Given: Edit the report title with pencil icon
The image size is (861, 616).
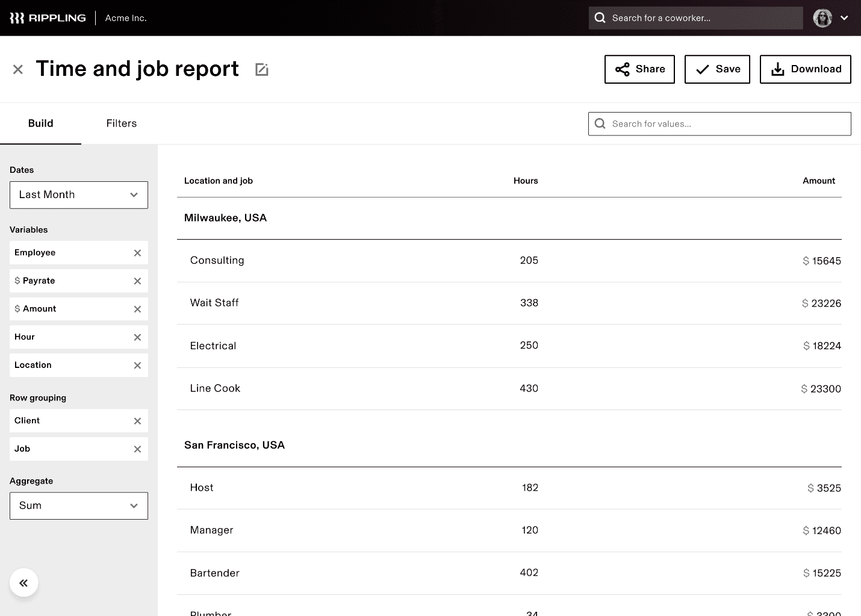Looking at the screenshot, I should click(261, 70).
